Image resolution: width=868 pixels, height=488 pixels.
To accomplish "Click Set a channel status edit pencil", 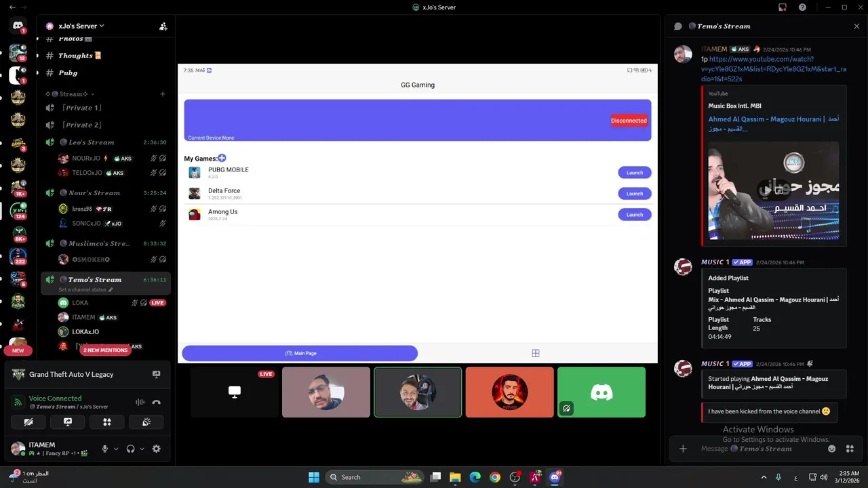I will coord(111,290).
